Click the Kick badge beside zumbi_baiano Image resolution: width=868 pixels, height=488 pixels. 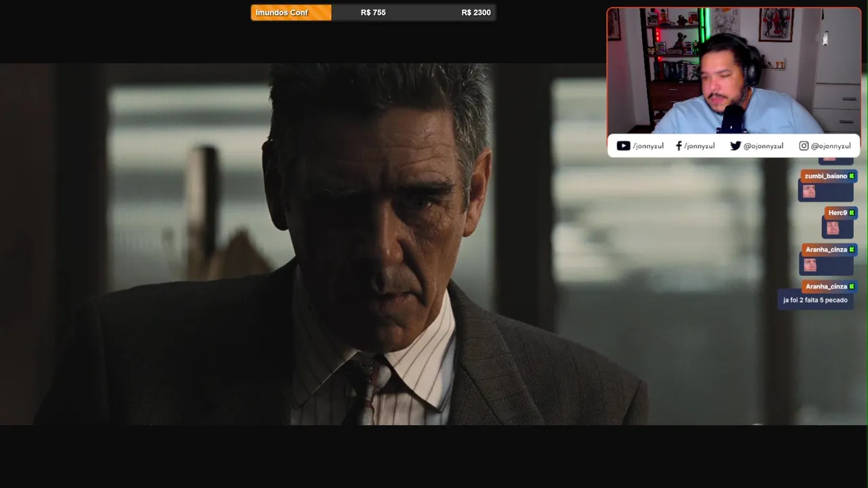point(852,176)
